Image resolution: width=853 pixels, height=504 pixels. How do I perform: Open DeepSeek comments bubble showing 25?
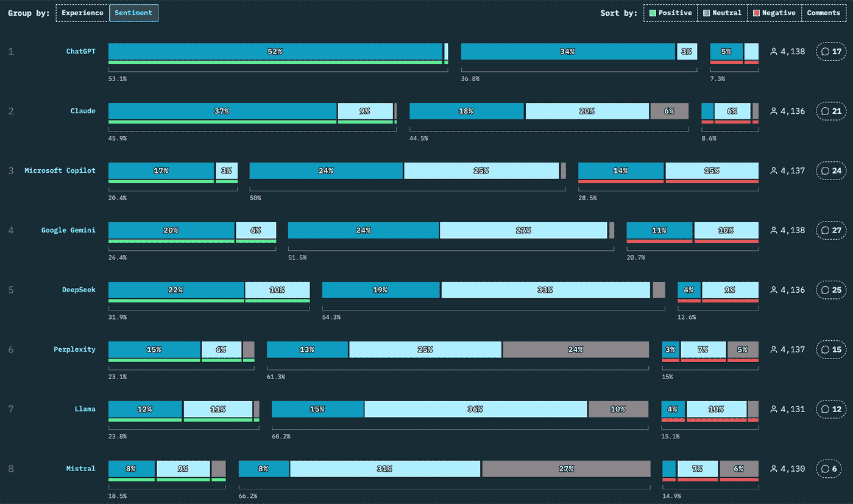tap(831, 290)
